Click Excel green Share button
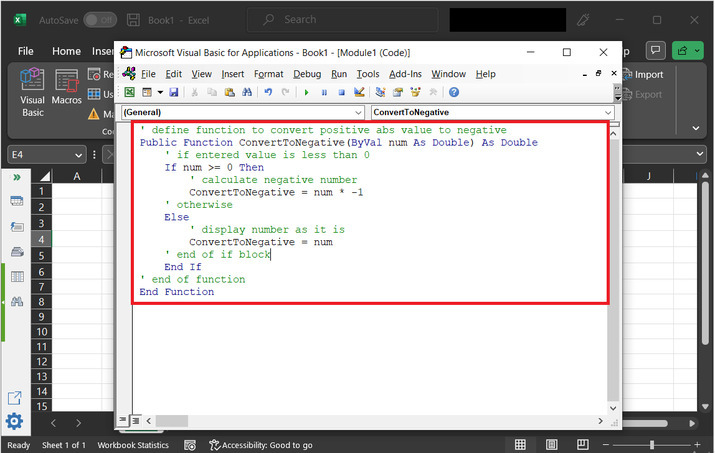This screenshot has height=453, width=715. pyautogui.click(x=688, y=50)
